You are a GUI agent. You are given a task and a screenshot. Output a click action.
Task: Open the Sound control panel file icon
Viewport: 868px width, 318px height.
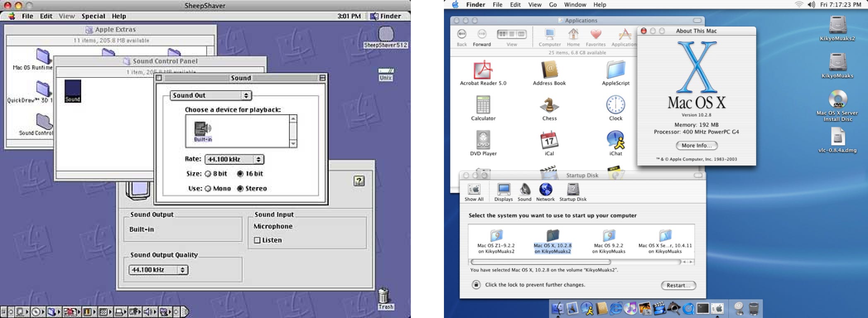click(x=73, y=91)
